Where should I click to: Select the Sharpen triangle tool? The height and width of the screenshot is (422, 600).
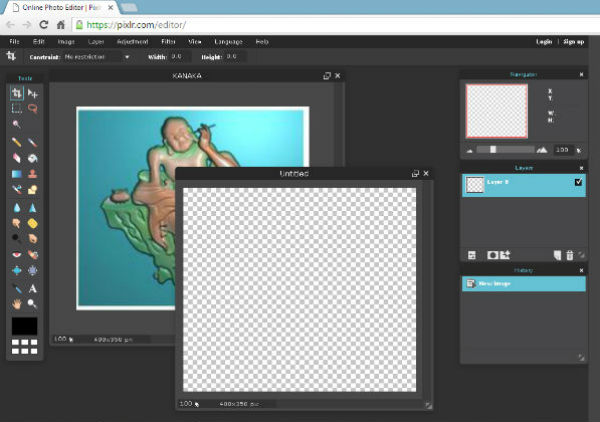pos(33,208)
